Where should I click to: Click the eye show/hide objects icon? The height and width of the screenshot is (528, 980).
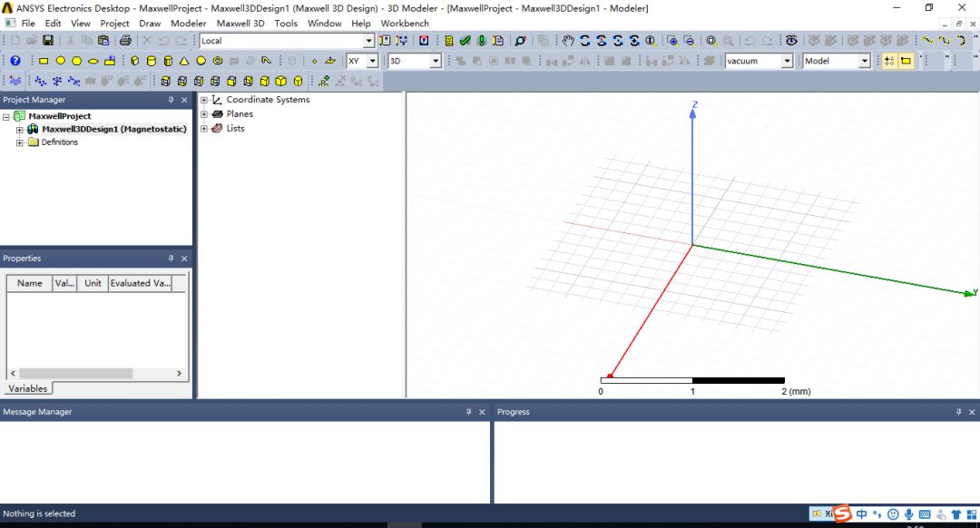click(x=791, y=41)
